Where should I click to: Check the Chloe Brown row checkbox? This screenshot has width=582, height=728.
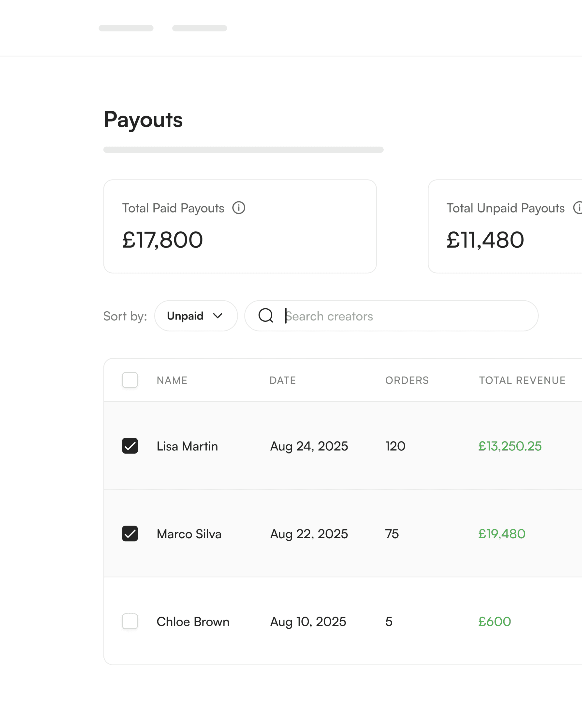tap(130, 621)
